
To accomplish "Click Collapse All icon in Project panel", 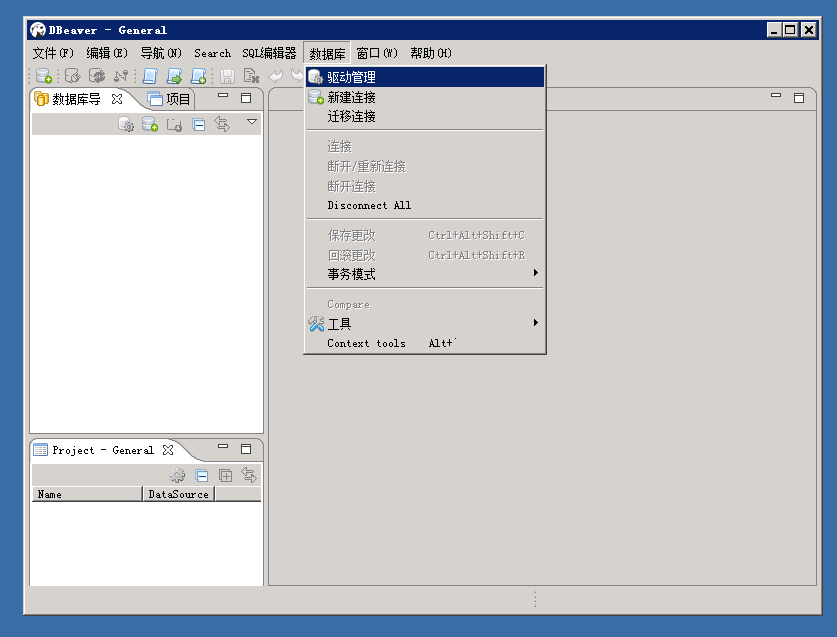I will [x=202, y=475].
